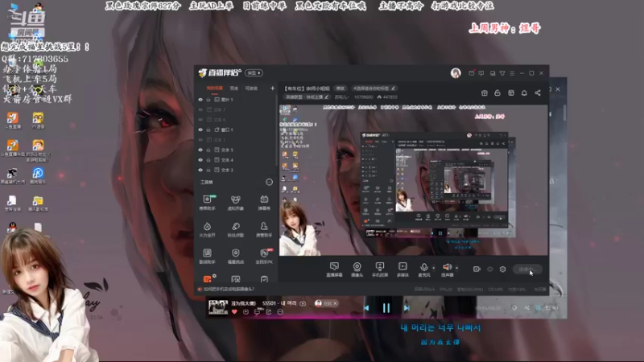The image size is (644, 362).
Task: Download the current song in music player
Action: click(246, 312)
